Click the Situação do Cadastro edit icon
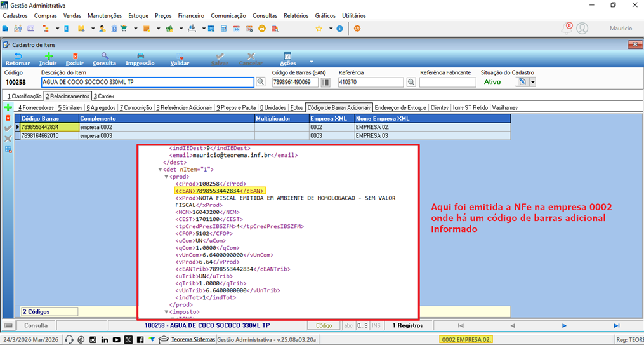The width and height of the screenshot is (644, 345). (x=522, y=82)
